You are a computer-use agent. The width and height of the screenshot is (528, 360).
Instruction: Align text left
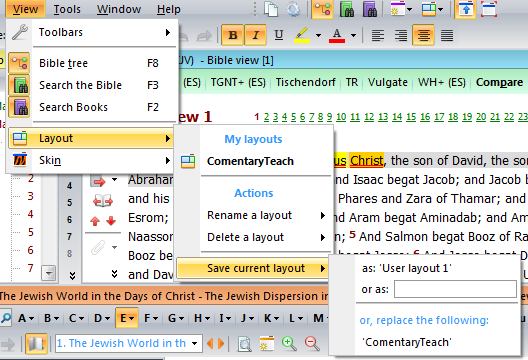click(x=377, y=35)
